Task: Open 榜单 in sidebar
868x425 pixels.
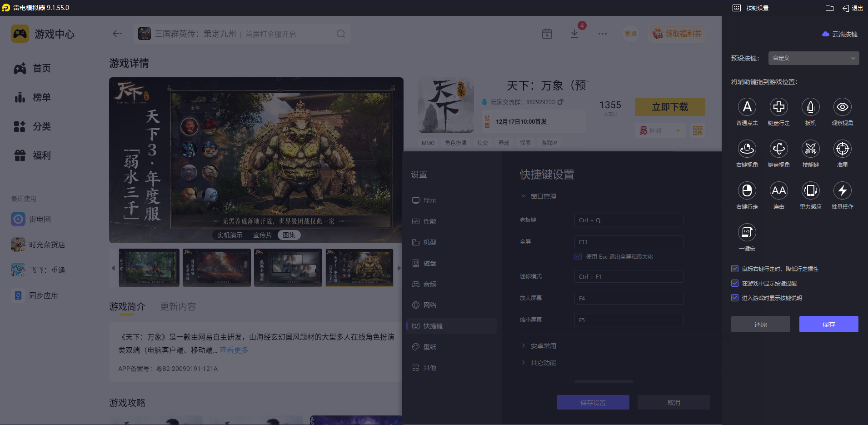Action: [33, 97]
